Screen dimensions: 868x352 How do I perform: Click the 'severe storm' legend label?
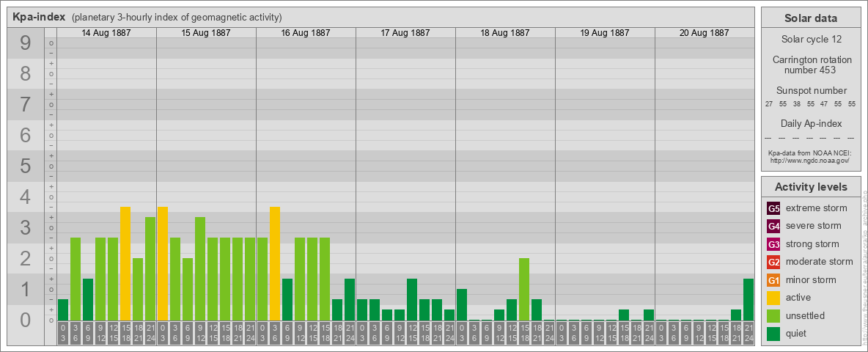coord(814,226)
